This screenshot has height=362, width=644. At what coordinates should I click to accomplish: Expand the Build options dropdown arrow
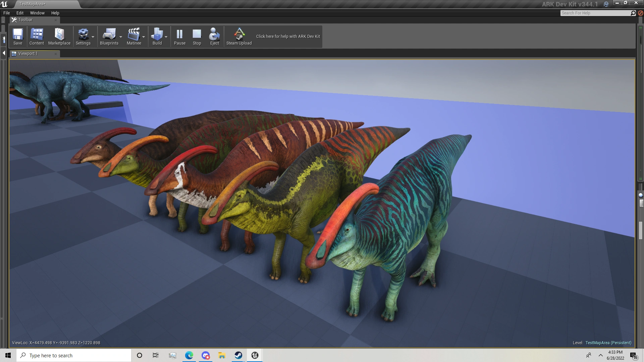(166, 37)
